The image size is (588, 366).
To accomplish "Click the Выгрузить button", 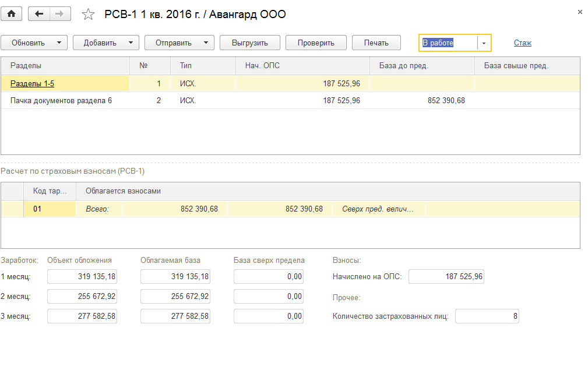I will pyautogui.click(x=249, y=43).
